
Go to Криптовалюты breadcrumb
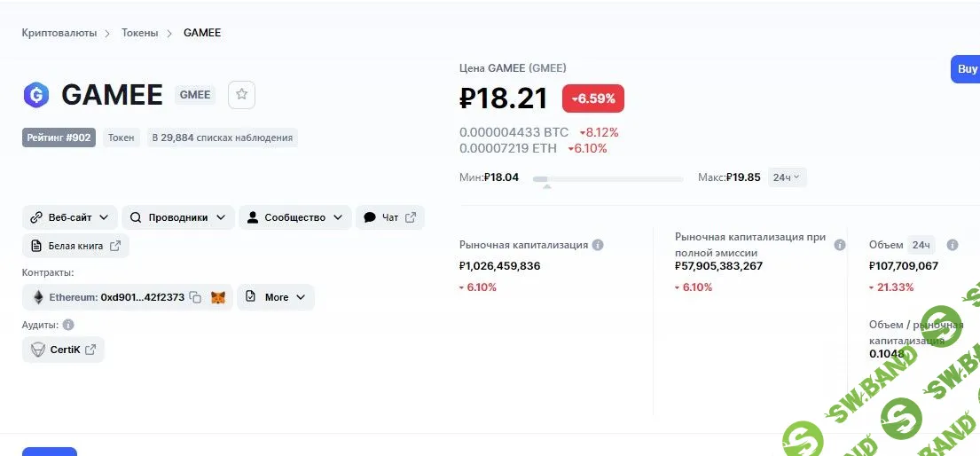click(x=60, y=33)
